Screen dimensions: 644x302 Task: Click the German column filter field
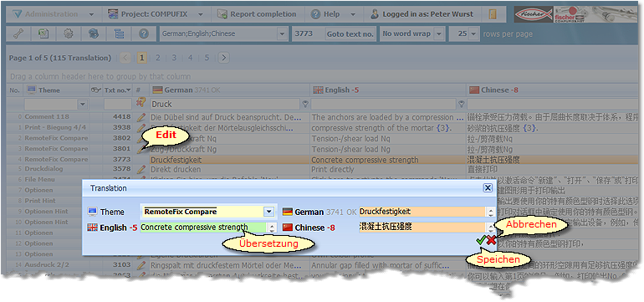226,105
